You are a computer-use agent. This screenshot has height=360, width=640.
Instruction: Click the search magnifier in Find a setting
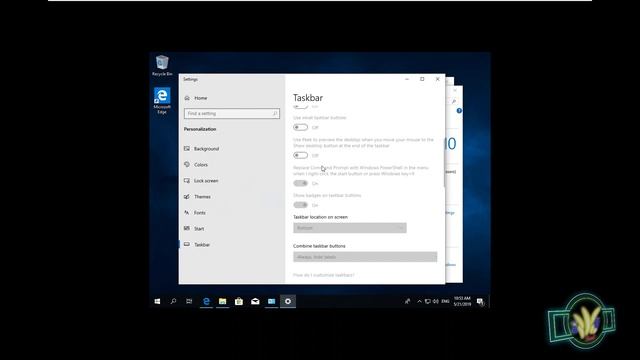coord(275,113)
